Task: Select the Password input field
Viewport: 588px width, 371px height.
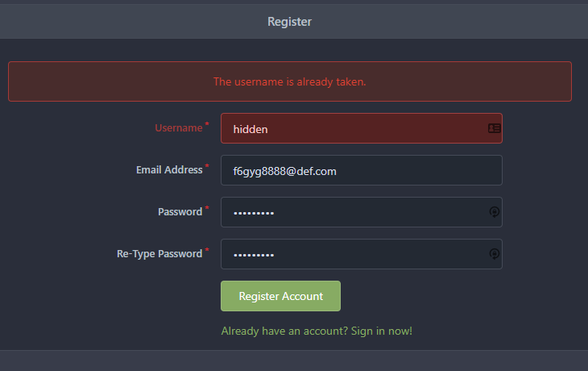Action: (362, 212)
